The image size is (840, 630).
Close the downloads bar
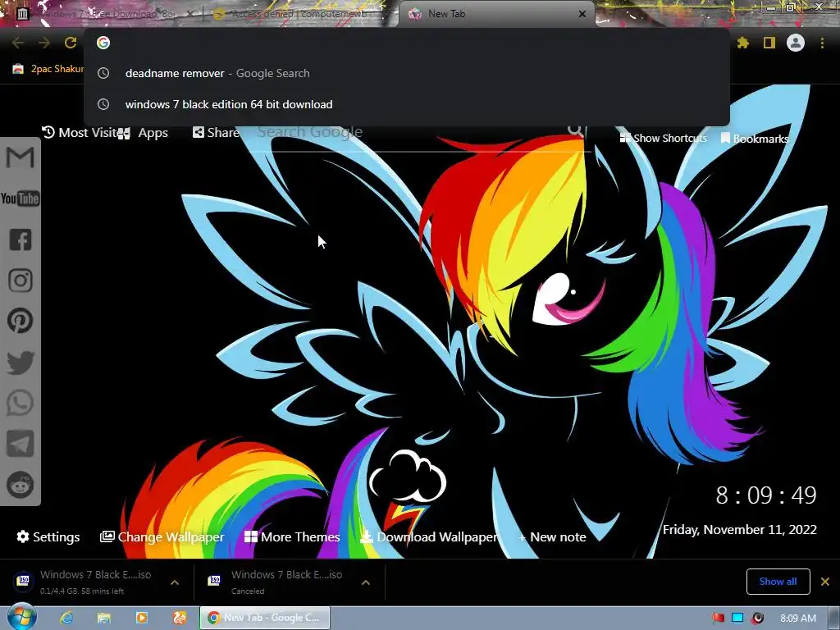[825, 582]
